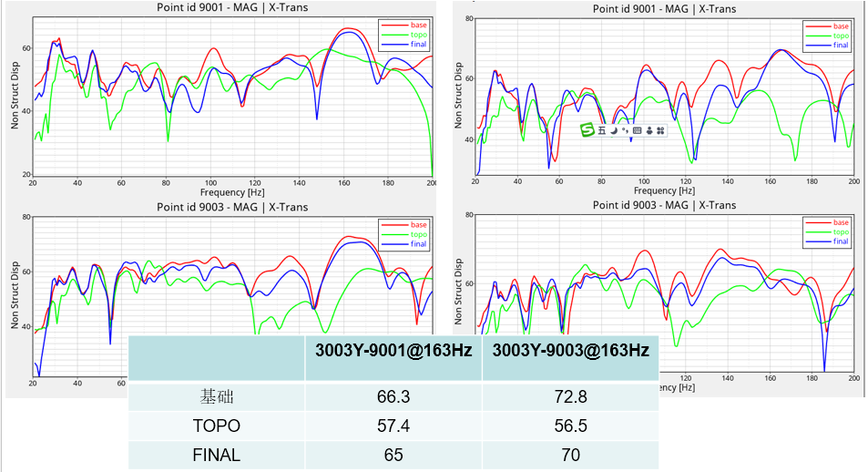868x472 pixels.
Task: Click top-right chart title Point id 9001
Action: tap(664, 9)
